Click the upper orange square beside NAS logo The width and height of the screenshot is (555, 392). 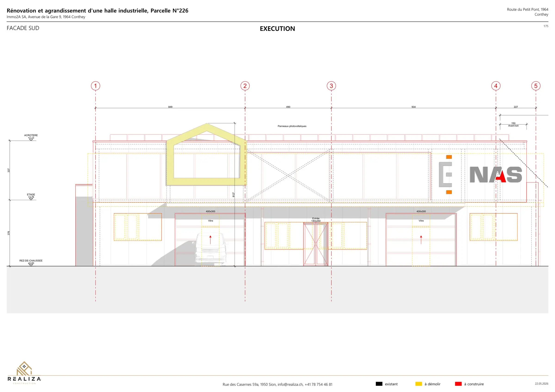(449, 157)
